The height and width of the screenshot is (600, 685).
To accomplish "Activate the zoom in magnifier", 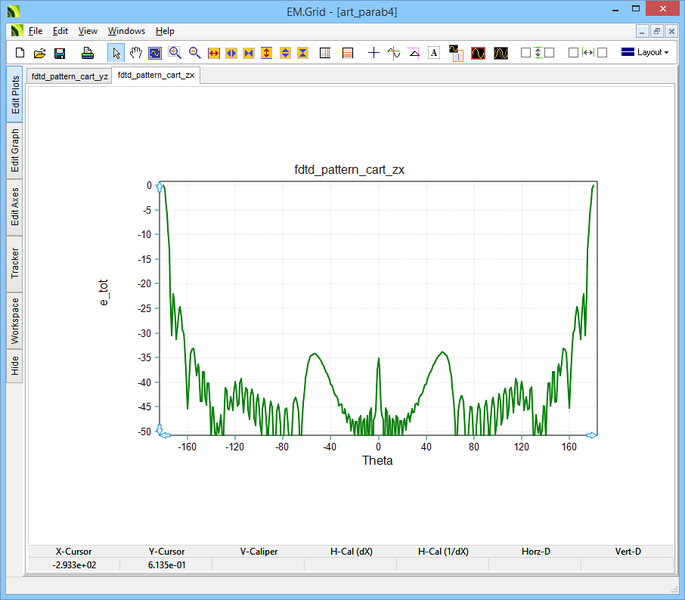I will tap(175, 52).
